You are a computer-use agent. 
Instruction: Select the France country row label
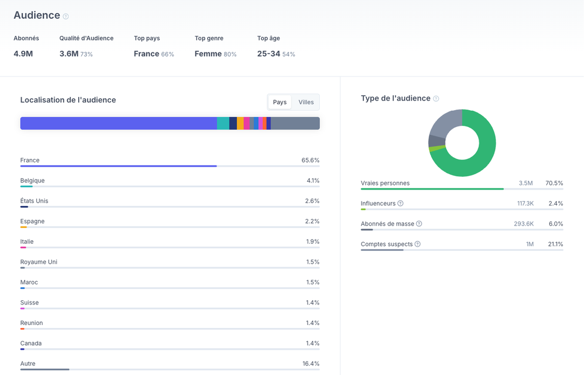pos(29,160)
